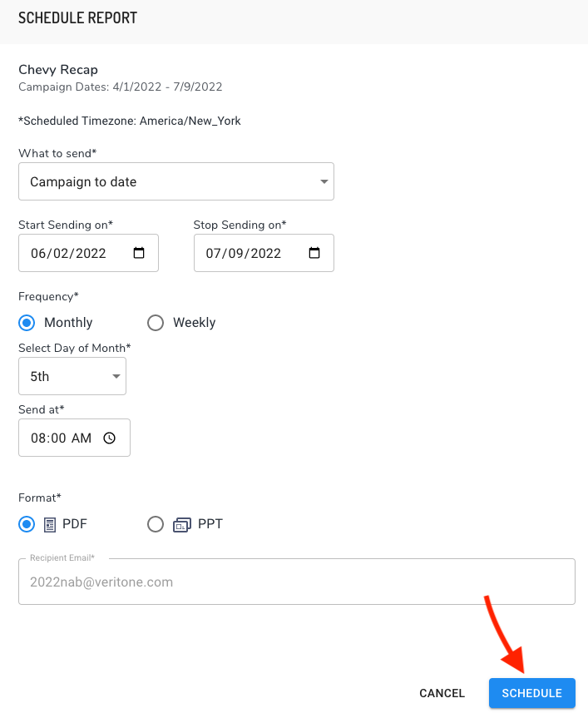Click the dropdown arrow on Select Day of Month
The width and height of the screenshot is (588, 718).
pyautogui.click(x=116, y=376)
